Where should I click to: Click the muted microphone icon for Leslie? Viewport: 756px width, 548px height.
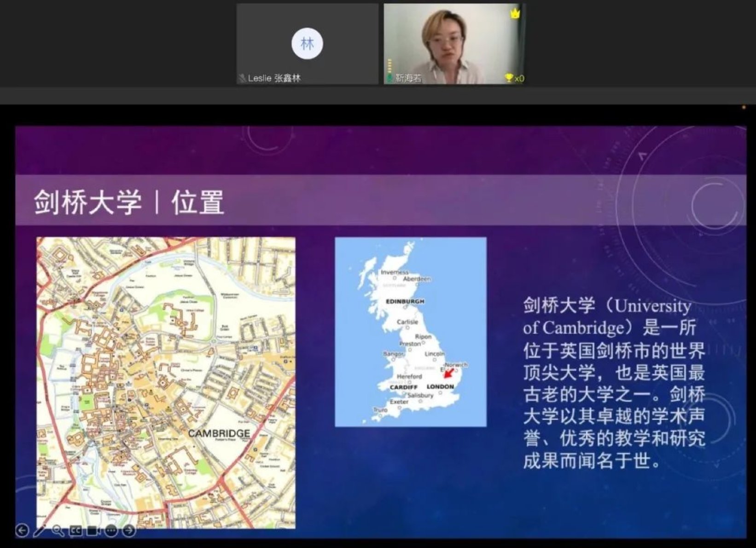click(x=242, y=78)
